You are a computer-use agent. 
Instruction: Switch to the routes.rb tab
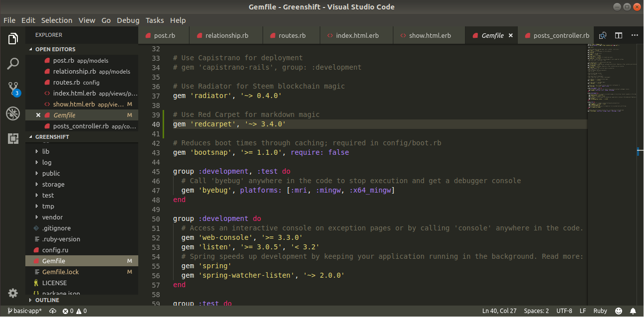[x=292, y=36]
